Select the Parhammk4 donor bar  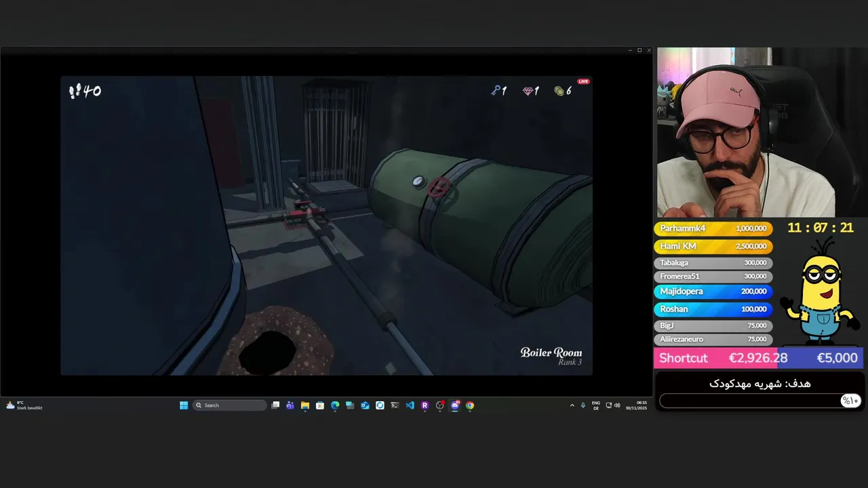pyautogui.click(x=713, y=228)
